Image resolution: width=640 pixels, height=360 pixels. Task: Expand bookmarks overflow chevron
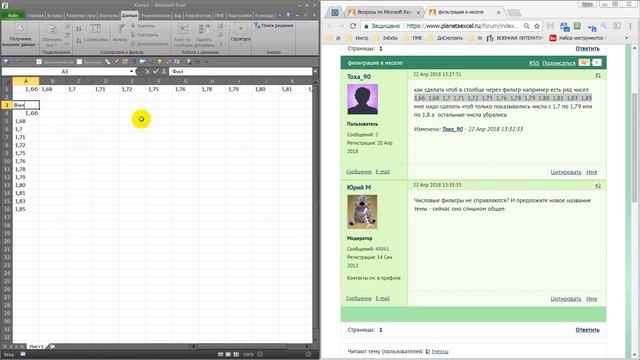click(627, 38)
